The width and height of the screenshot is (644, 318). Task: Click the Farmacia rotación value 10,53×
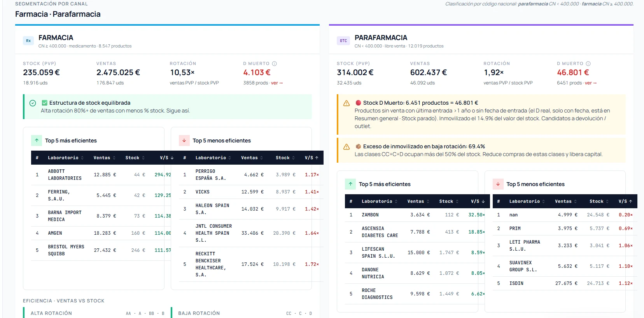(x=182, y=72)
